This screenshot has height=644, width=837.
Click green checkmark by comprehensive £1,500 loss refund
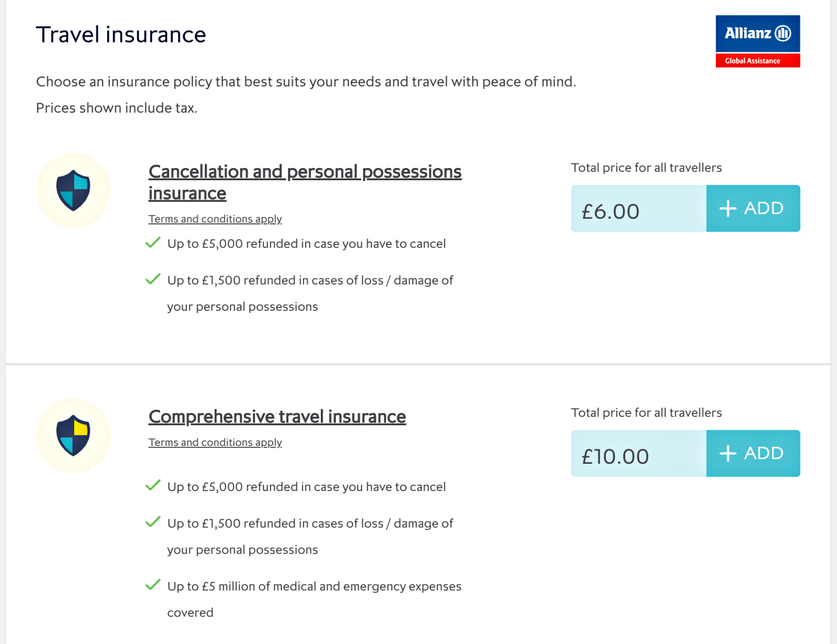[153, 522]
